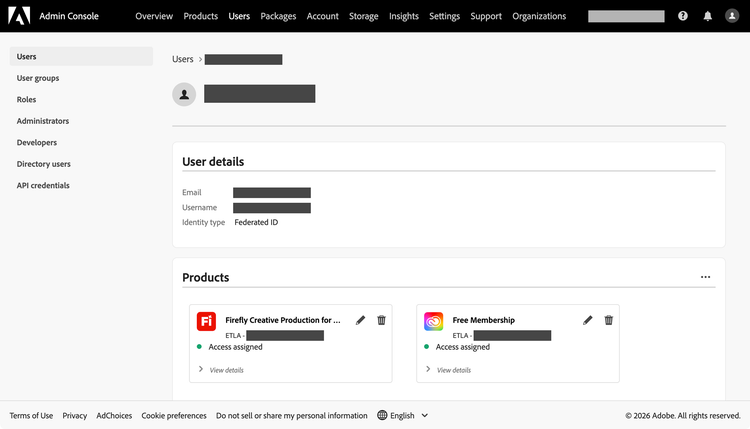Click the red Firefly product icon
750x429 pixels.
click(206, 321)
